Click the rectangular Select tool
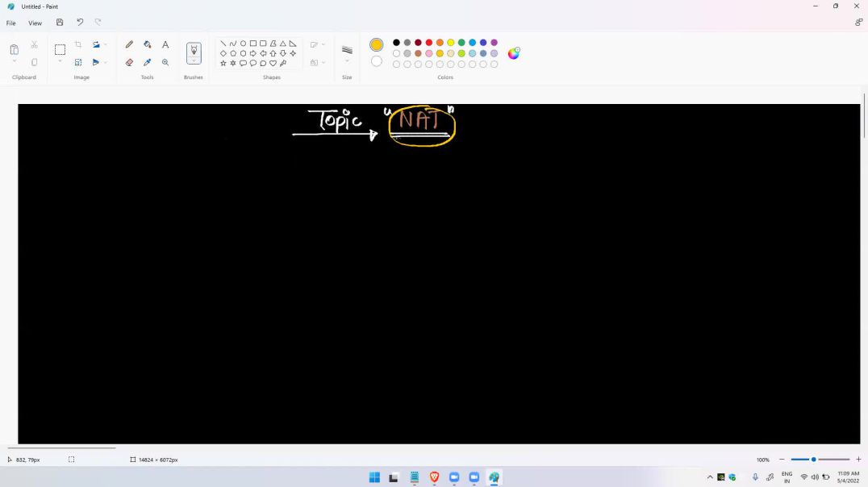The image size is (868, 487). pyautogui.click(x=60, y=50)
